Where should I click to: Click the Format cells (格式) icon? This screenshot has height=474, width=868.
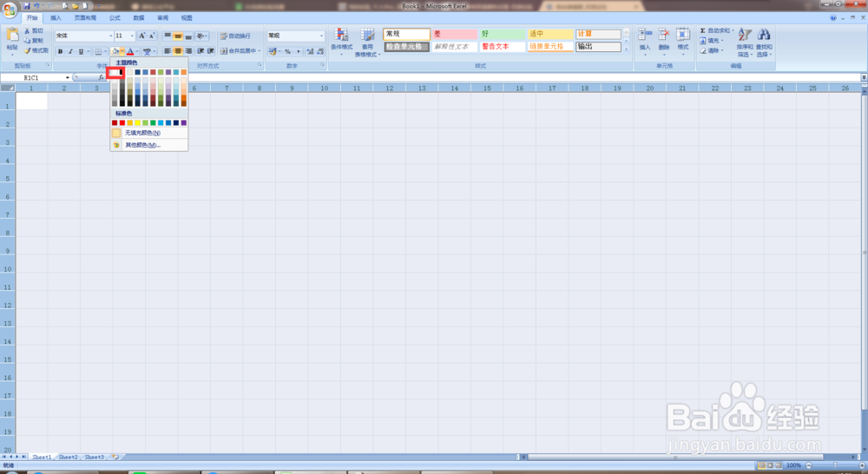(683, 35)
